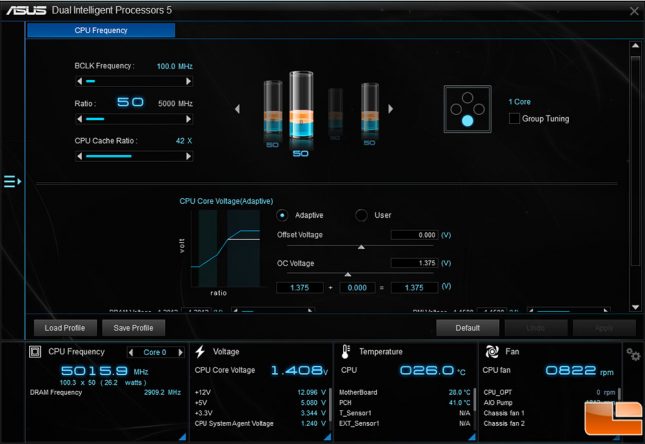
Task: Click the scroll down arrow
Action: click(636, 307)
